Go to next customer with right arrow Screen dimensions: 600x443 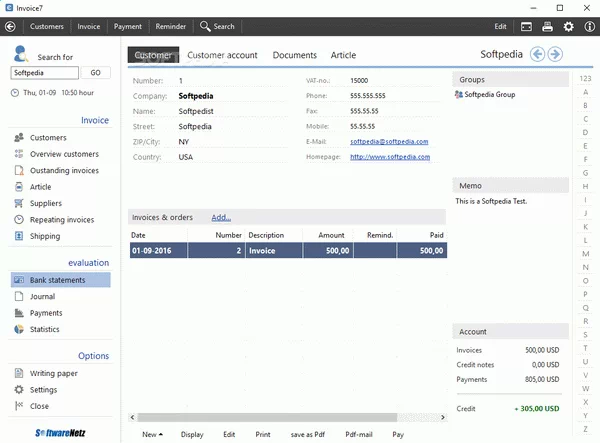tap(555, 55)
